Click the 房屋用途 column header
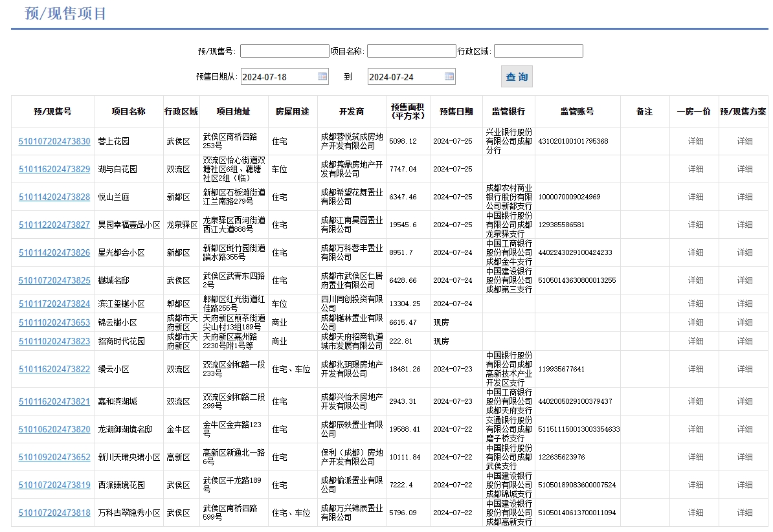 293,112
